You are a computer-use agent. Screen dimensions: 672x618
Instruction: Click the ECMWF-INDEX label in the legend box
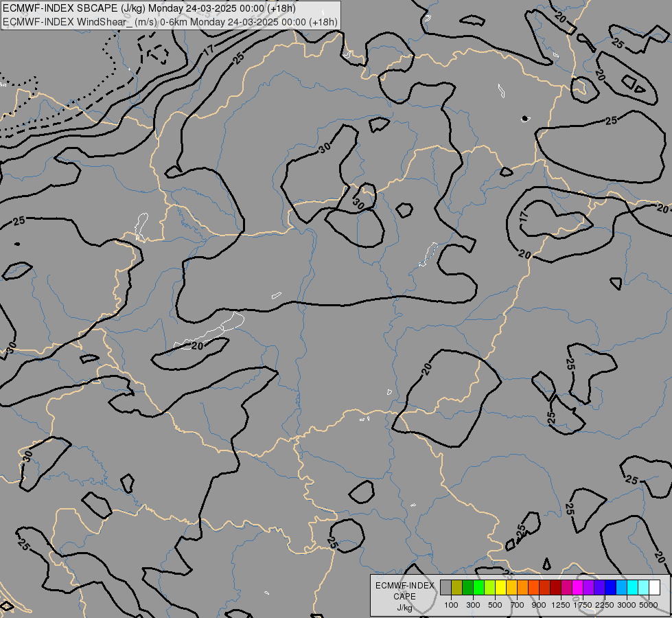(405, 586)
